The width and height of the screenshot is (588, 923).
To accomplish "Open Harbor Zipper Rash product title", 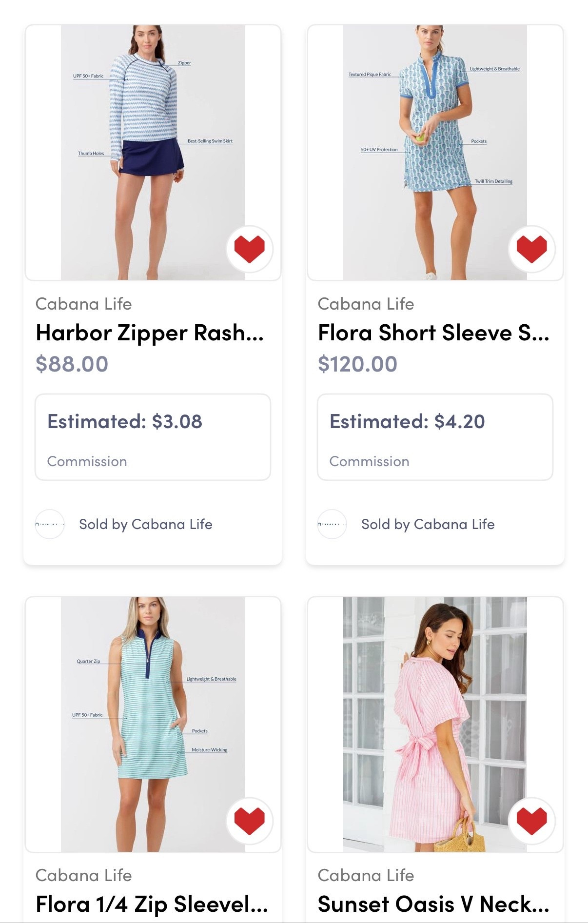I will (x=150, y=333).
